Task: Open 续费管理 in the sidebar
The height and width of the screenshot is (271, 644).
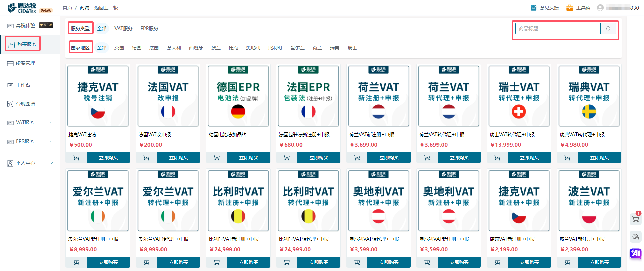Action: click(x=26, y=63)
